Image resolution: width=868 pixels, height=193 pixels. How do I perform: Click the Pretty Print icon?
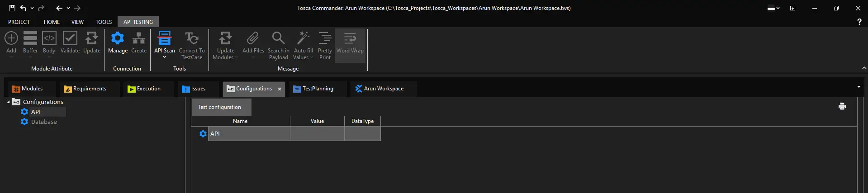(x=325, y=38)
